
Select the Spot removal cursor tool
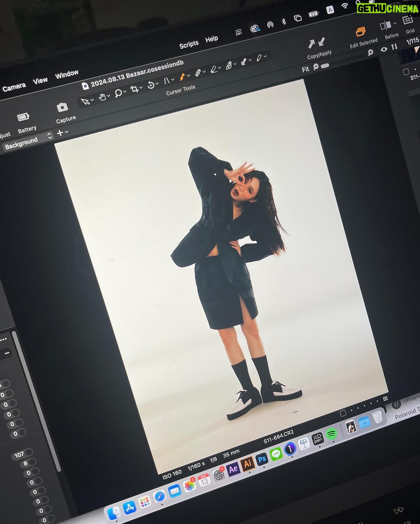coord(229,65)
